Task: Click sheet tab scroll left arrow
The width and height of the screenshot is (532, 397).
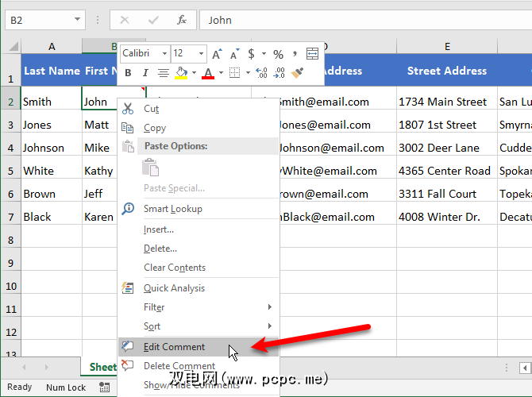Action: [x=24, y=367]
